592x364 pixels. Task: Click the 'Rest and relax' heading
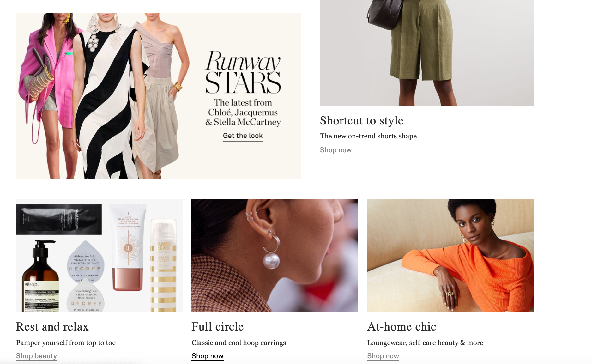[52, 327]
